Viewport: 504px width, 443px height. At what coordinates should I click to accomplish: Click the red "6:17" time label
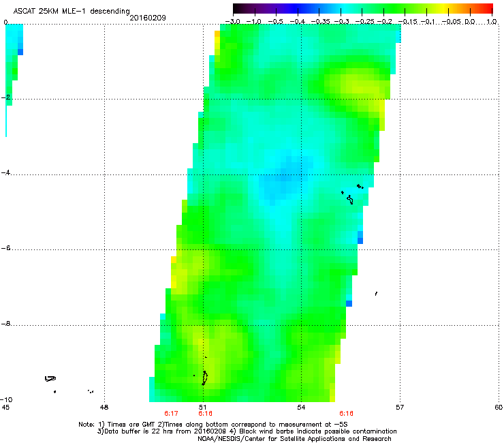172,414
